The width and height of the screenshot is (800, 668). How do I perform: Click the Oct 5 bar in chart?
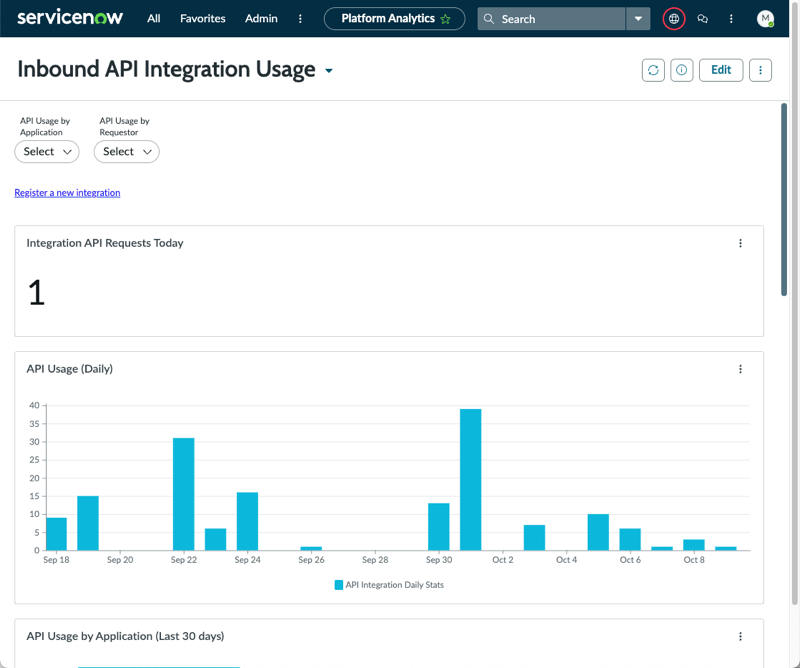pos(598,532)
